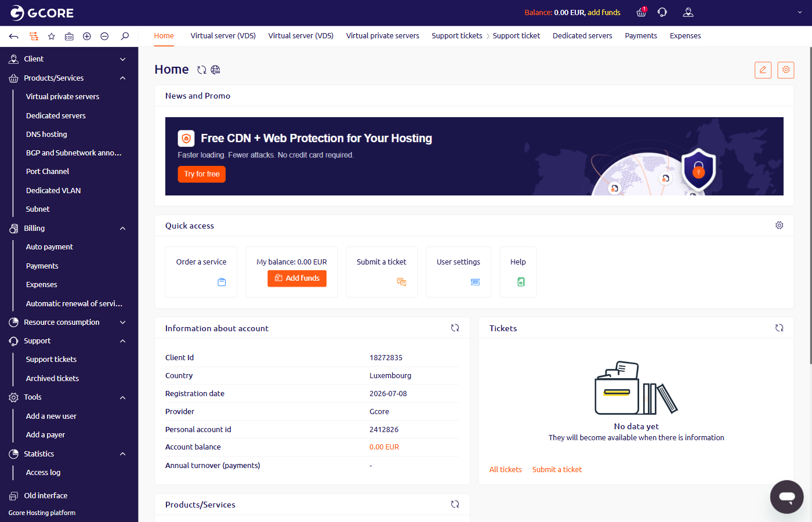Switch to the Virtual private servers tab

(x=383, y=36)
